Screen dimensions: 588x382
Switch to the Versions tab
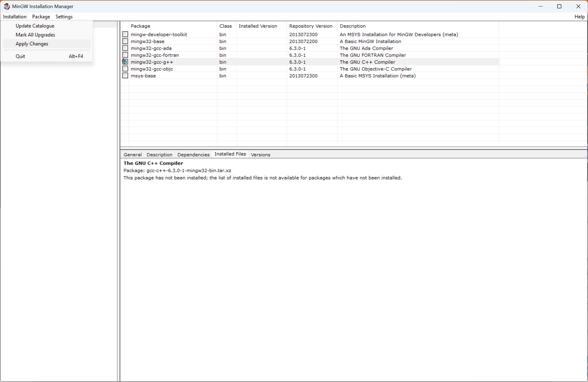pyautogui.click(x=260, y=155)
